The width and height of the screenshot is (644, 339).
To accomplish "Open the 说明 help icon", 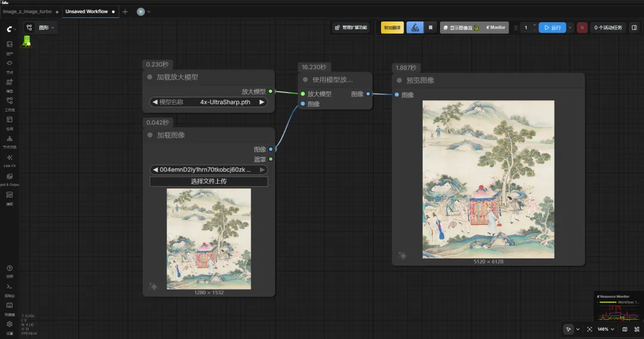I will click(10, 268).
